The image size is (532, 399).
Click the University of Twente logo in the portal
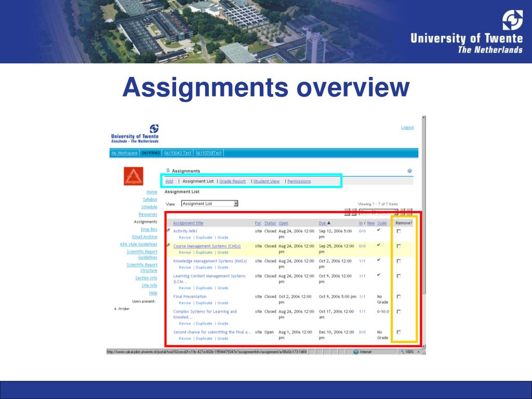click(x=135, y=134)
